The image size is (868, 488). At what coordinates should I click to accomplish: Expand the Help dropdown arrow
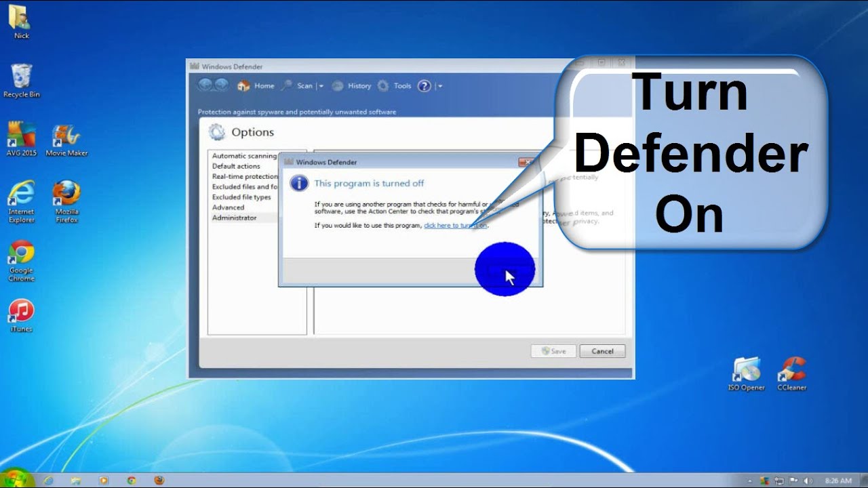(x=440, y=86)
